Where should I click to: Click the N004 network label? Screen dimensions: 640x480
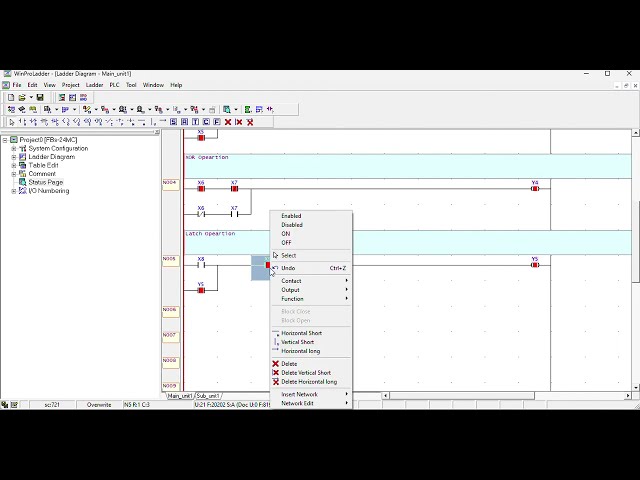pyautogui.click(x=171, y=184)
